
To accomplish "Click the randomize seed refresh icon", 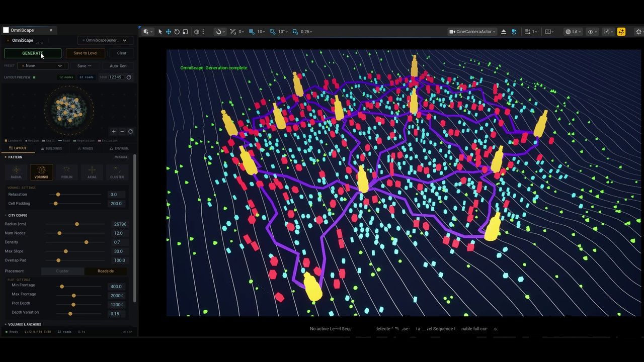I will (129, 77).
